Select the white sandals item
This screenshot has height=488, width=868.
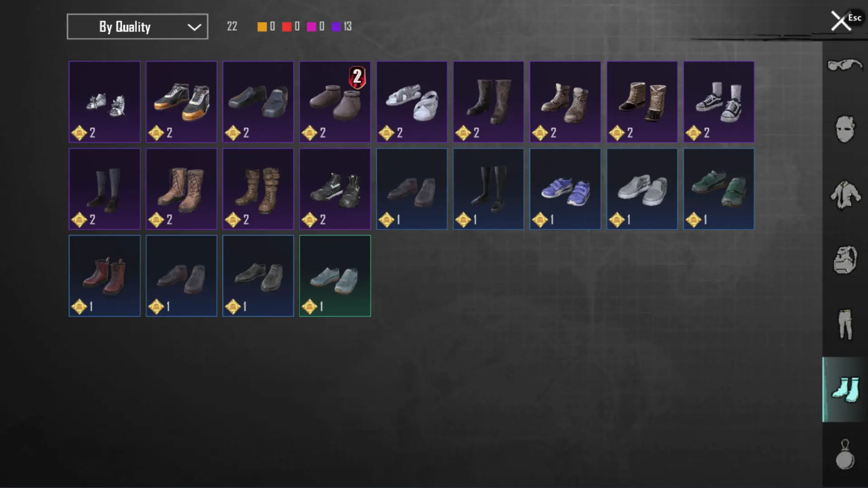coord(412,102)
